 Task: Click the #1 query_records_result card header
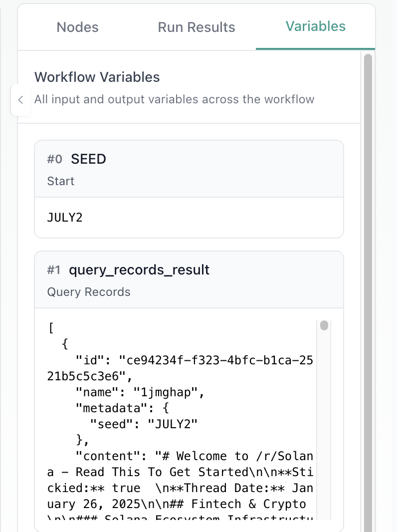189,270
